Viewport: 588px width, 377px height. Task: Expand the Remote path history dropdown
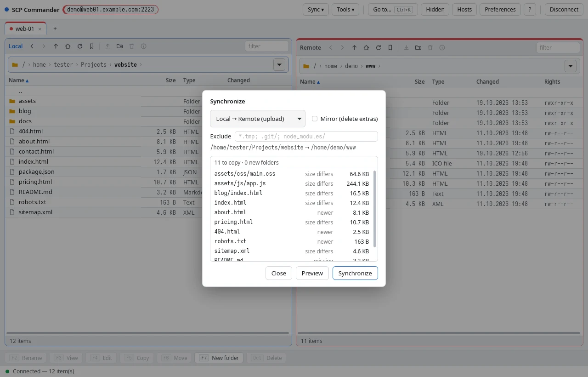[571, 66]
